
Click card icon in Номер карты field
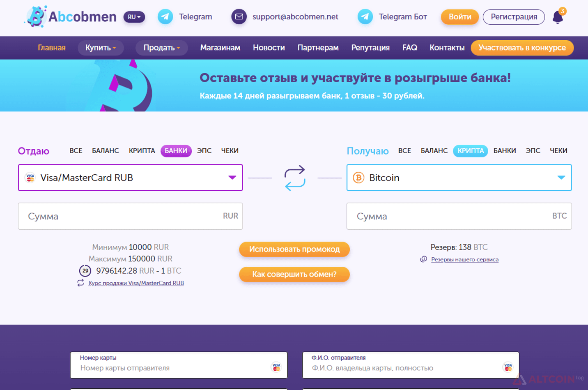(x=276, y=367)
